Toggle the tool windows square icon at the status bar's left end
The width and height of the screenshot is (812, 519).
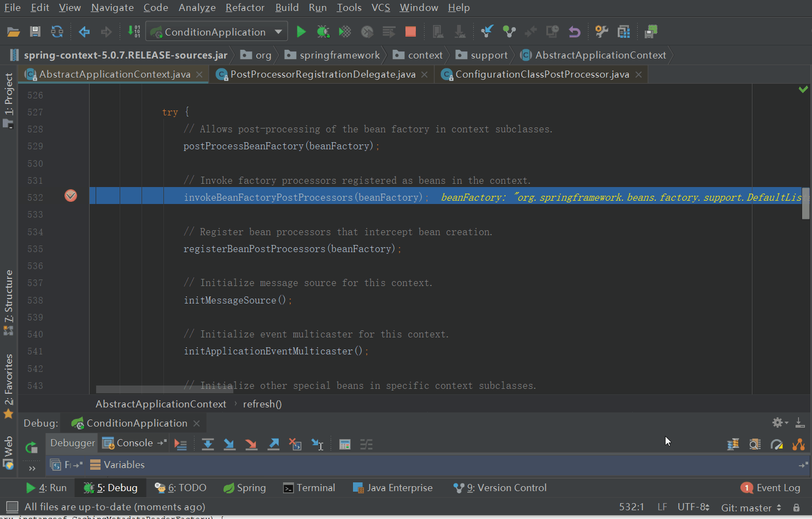pyautogui.click(x=12, y=507)
